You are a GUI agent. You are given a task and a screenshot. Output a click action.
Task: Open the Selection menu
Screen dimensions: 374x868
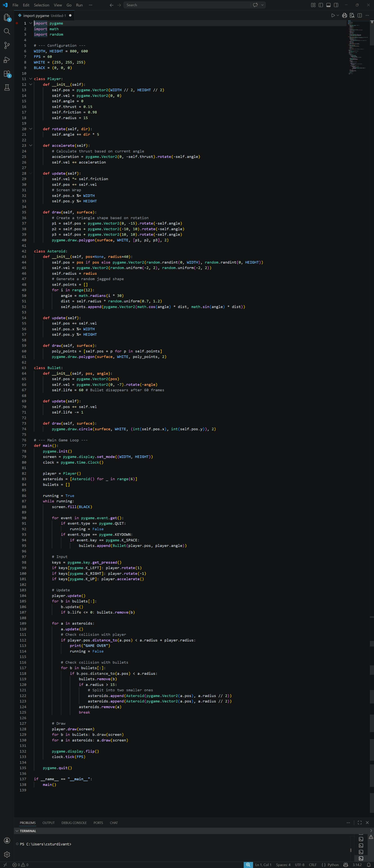coord(41,5)
